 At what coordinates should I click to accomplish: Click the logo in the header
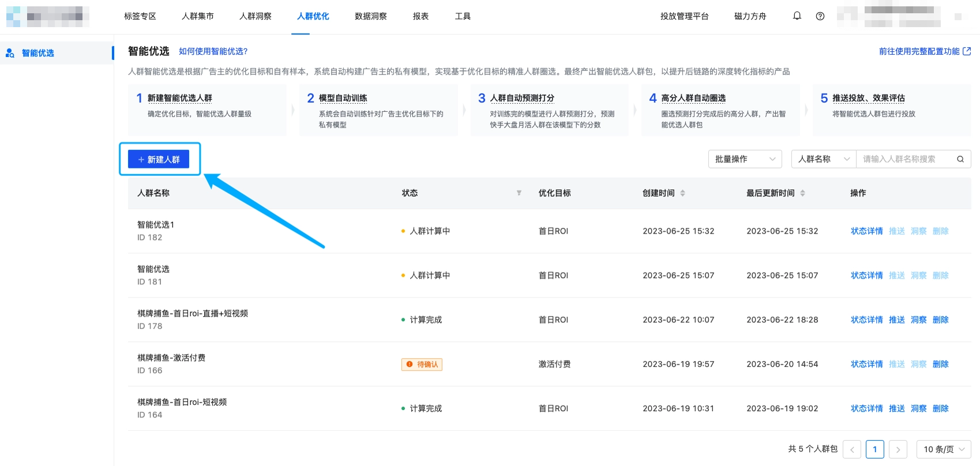[x=48, y=16]
